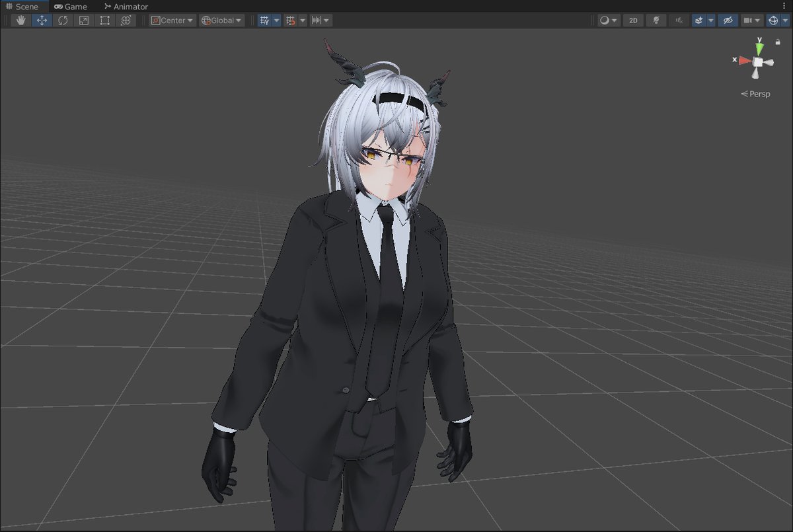This screenshot has width=793, height=532.
Task: Toggle Persp projection label
Action: (x=756, y=94)
